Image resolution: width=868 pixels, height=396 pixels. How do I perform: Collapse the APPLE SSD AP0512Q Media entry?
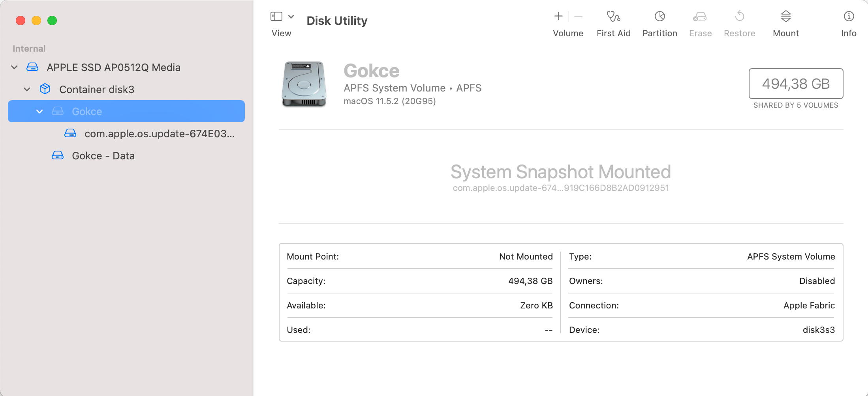[14, 67]
